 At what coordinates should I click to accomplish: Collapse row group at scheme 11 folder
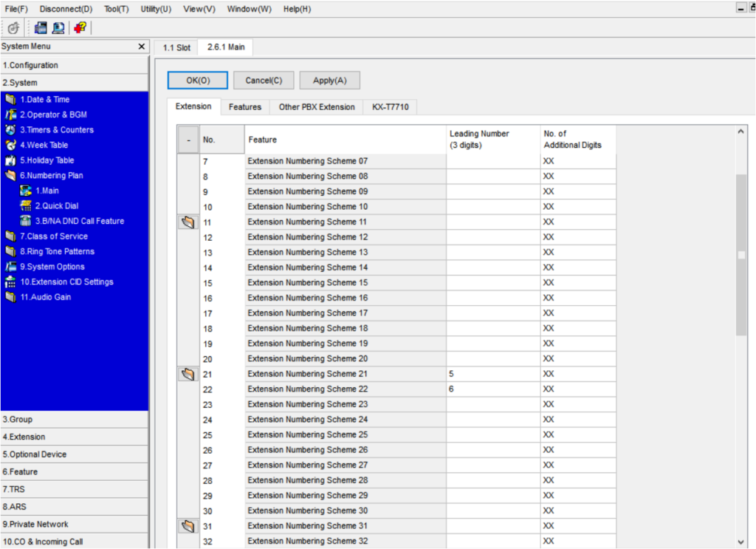point(188,222)
